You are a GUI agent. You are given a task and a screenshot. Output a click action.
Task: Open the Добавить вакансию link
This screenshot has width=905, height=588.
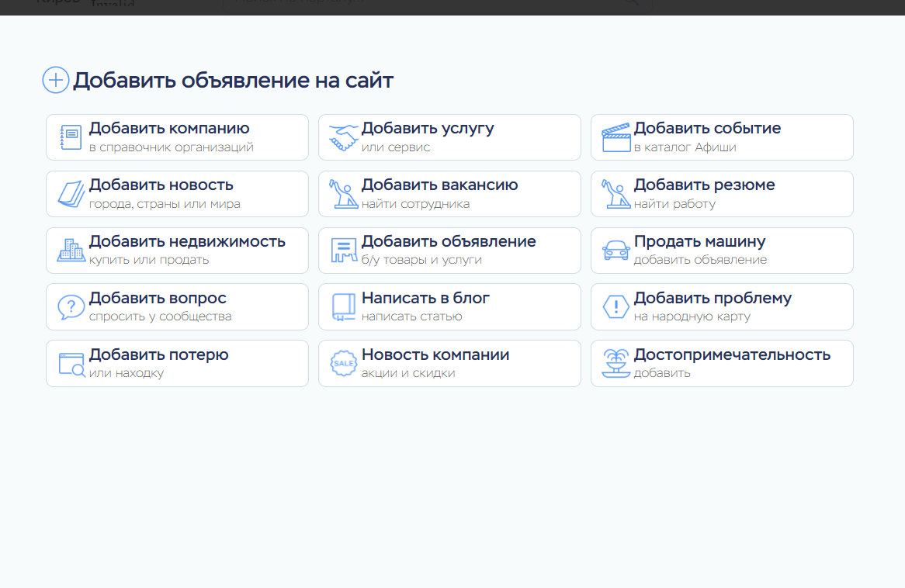439,185
